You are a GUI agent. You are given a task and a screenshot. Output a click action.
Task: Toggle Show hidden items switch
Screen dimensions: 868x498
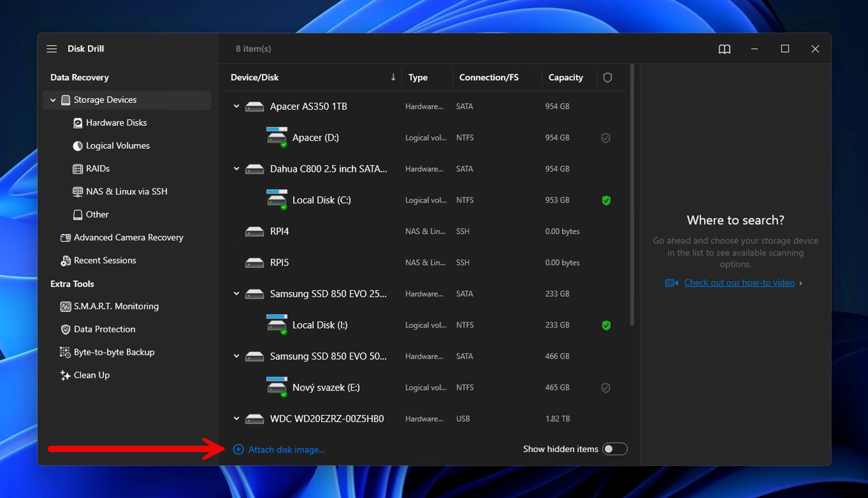tap(614, 449)
